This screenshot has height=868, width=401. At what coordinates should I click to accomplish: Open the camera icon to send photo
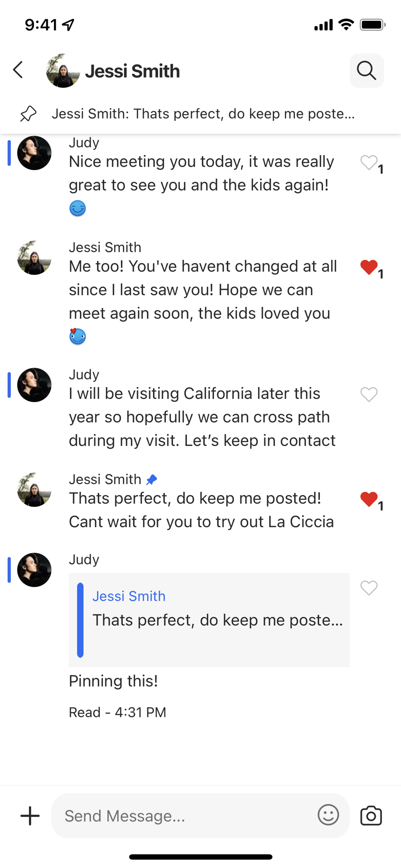point(371,815)
